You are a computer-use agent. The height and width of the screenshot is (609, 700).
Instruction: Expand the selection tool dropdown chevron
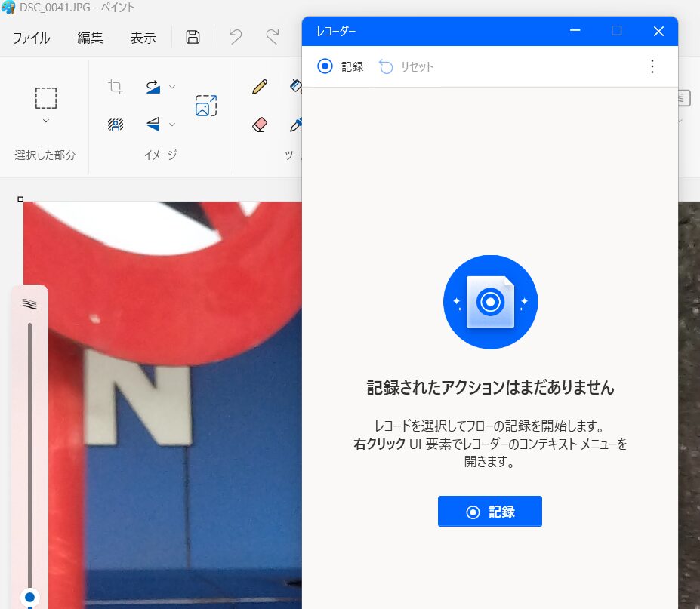(46, 121)
